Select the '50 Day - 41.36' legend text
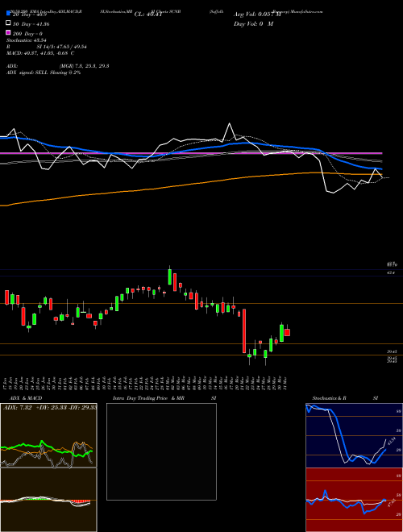This screenshot has height=532, width=403. 31,24
